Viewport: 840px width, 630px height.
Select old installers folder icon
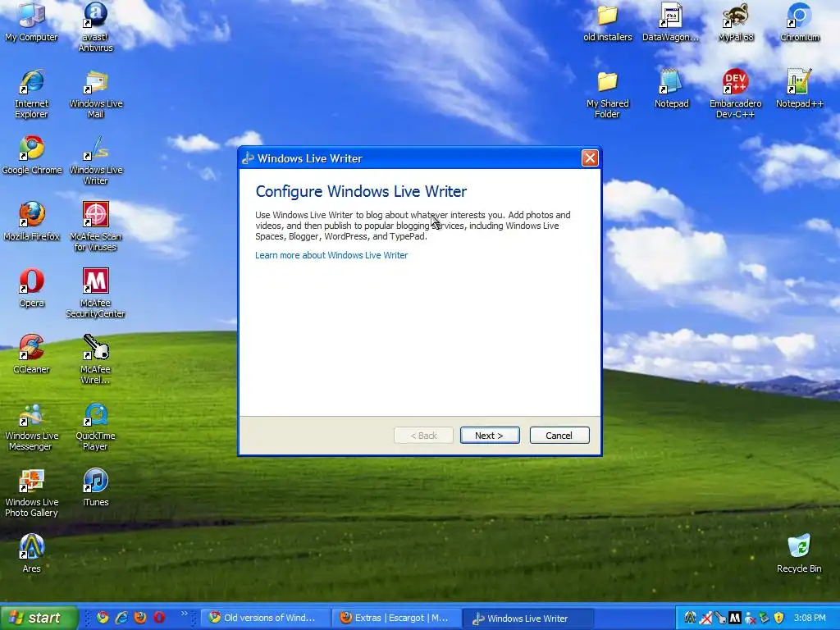(x=608, y=22)
